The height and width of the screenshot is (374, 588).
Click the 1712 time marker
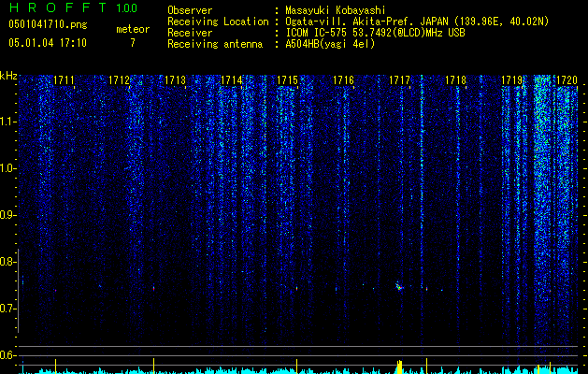coord(120,80)
